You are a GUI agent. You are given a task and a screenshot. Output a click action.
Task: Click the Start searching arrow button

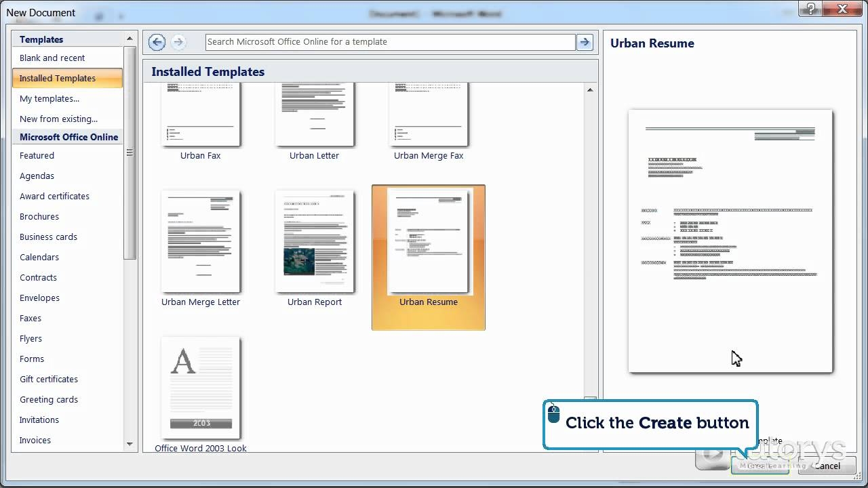[585, 42]
